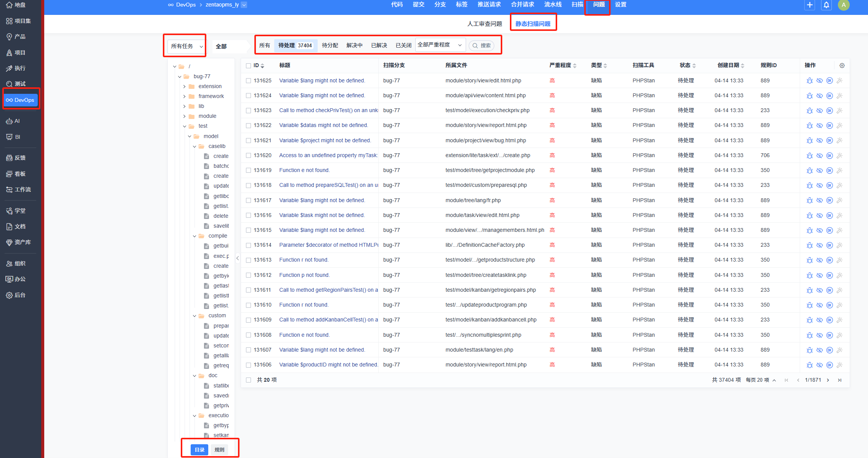Open DevOps in the left sidebar
868x458 pixels.
click(21, 100)
